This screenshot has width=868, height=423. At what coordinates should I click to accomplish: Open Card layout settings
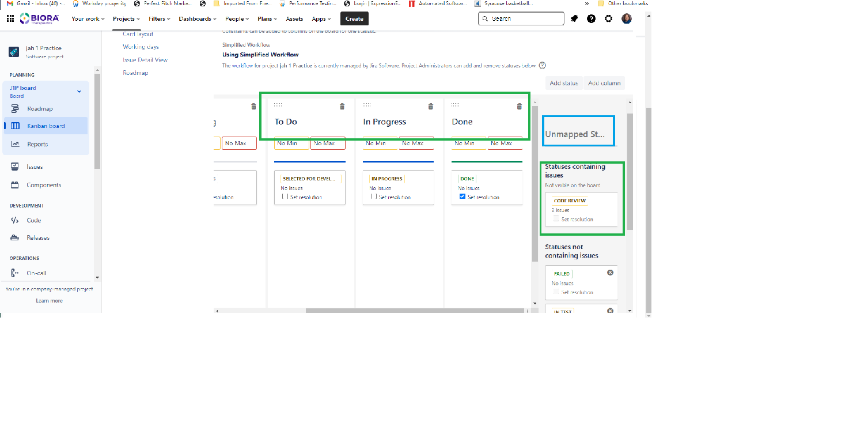pos(138,34)
